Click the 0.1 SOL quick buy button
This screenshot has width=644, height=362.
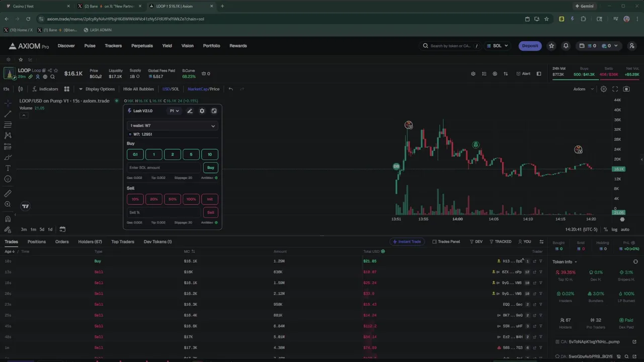coord(135,154)
